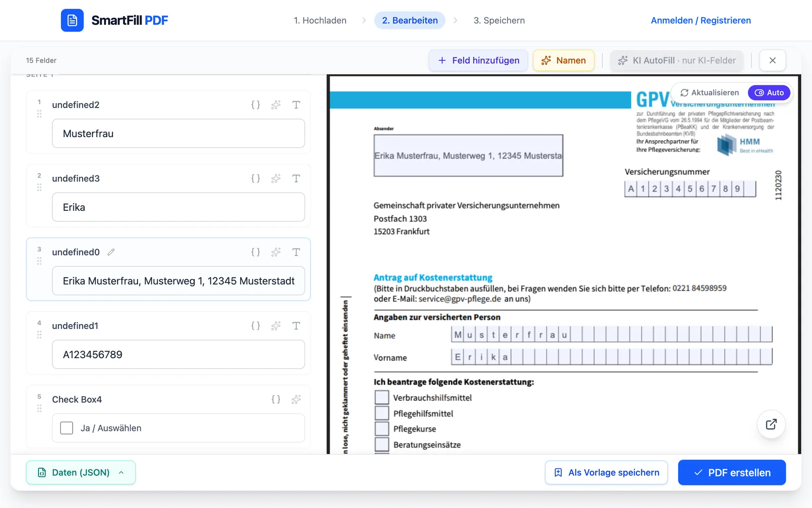Click the A123456789 input field
812x508 pixels.
tap(179, 355)
